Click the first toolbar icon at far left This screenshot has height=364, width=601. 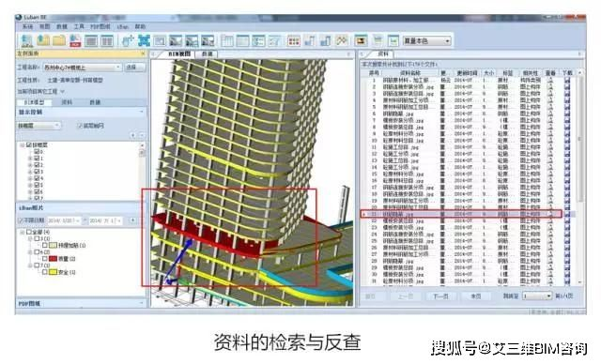[26, 40]
